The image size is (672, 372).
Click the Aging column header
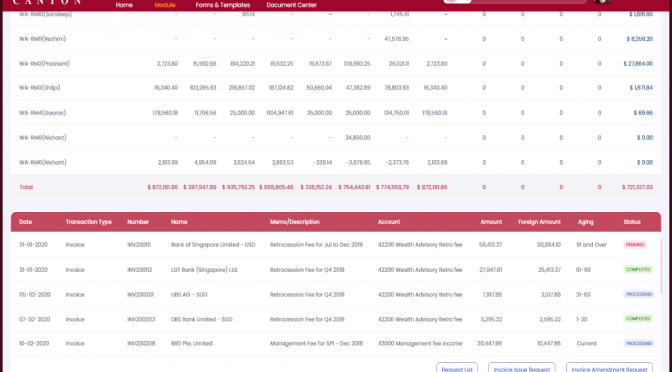tap(585, 222)
